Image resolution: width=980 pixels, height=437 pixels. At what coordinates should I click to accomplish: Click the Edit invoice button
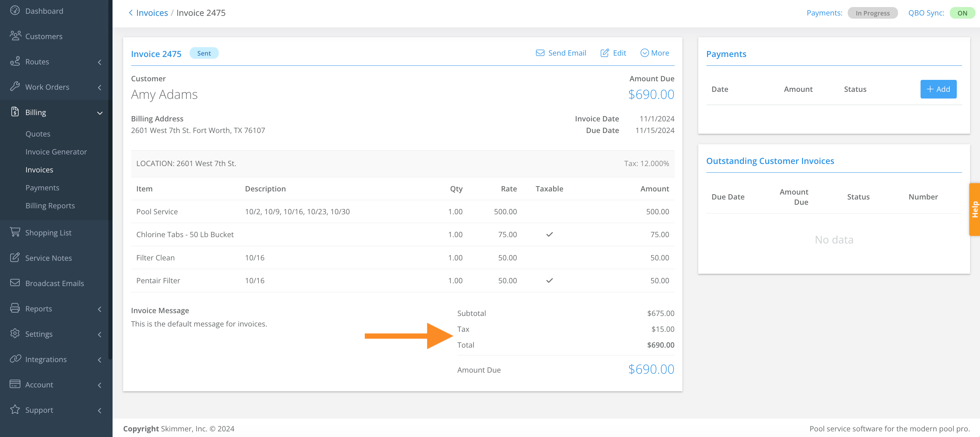click(x=613, y=53)
